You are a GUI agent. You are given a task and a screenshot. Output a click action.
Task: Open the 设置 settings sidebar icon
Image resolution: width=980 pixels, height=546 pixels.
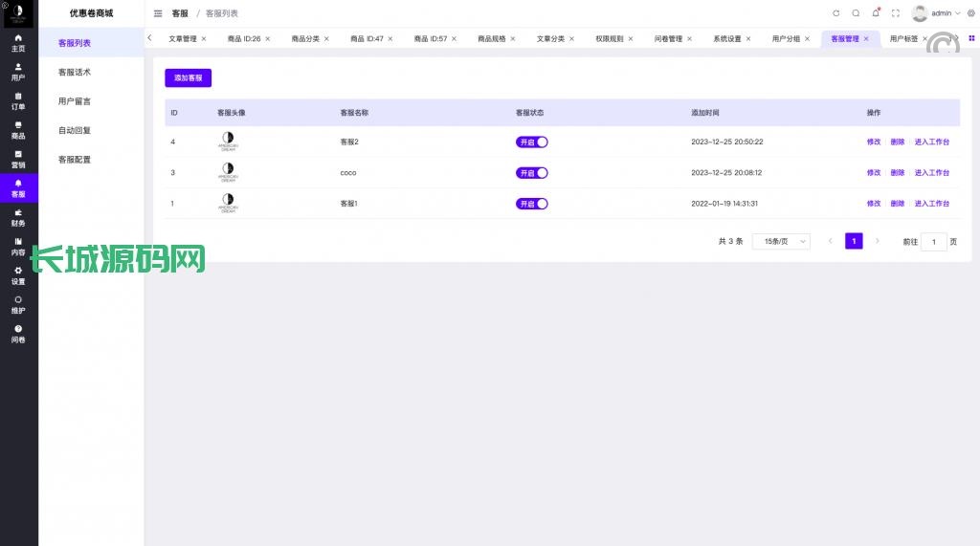pyautogui.click(x=18, y=276)
